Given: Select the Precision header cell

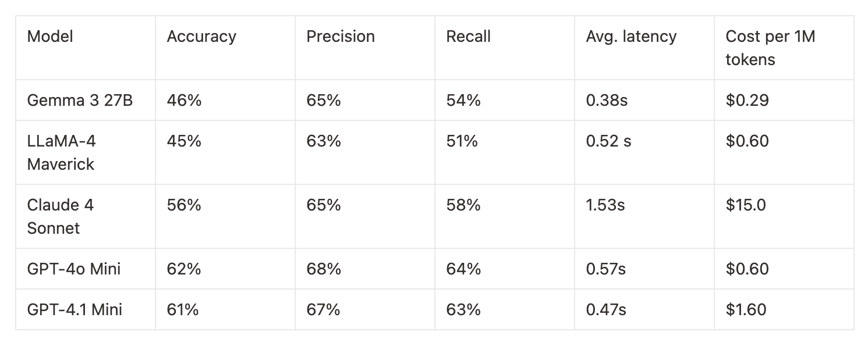Looking at the screenshot, I should [365, 48].
